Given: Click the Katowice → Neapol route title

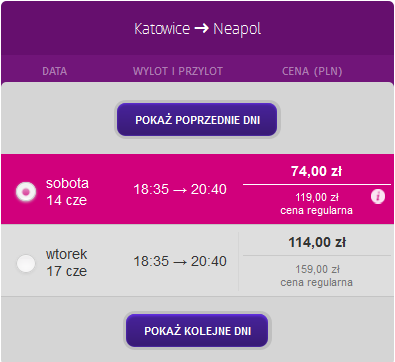Looking at the screenshot, I should click(197, 29).
